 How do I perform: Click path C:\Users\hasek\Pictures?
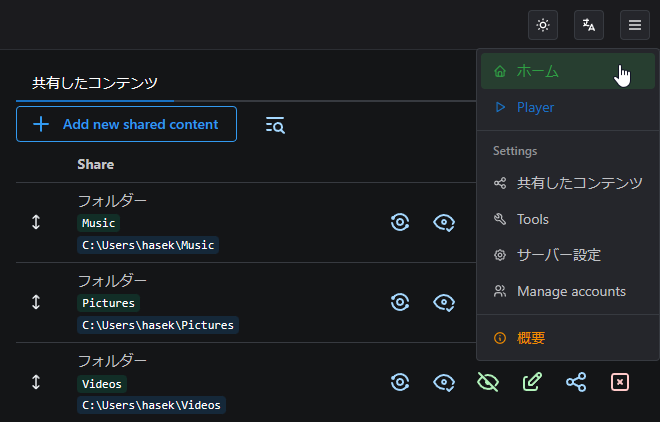pos(158,325)
